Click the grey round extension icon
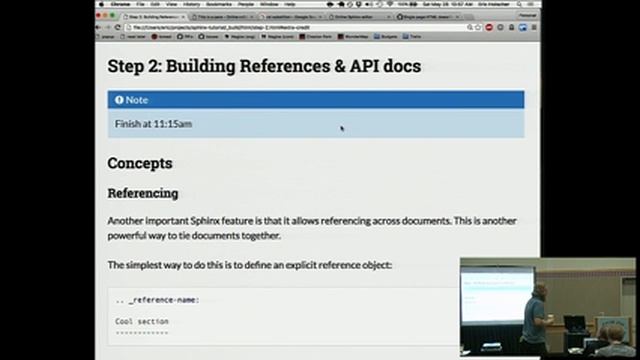 500,27
